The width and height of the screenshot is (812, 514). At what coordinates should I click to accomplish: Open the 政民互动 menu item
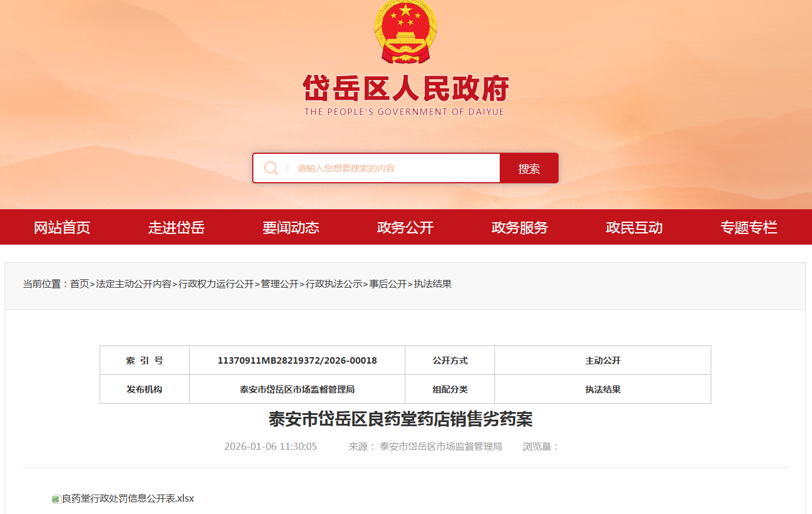[634, 228]
